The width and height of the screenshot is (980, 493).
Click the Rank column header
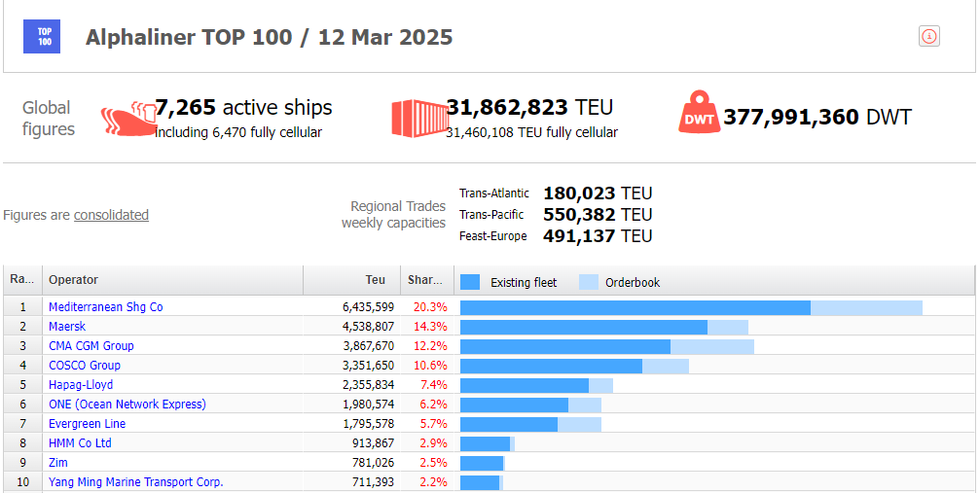click(x=22, y=280)
